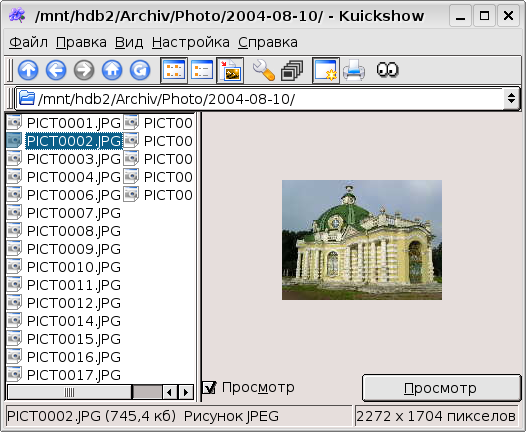Start the slideshow stacked images icon
This screenshot has width=526, height=432.
pos(292,70)
